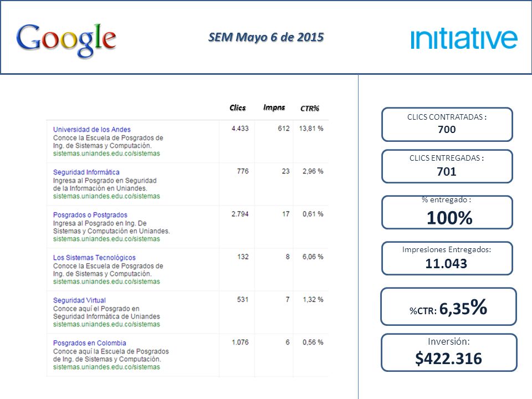This screenshot has width=532, height=399.
Task: Select the clicks value 2.794
Action: [240, 214]
